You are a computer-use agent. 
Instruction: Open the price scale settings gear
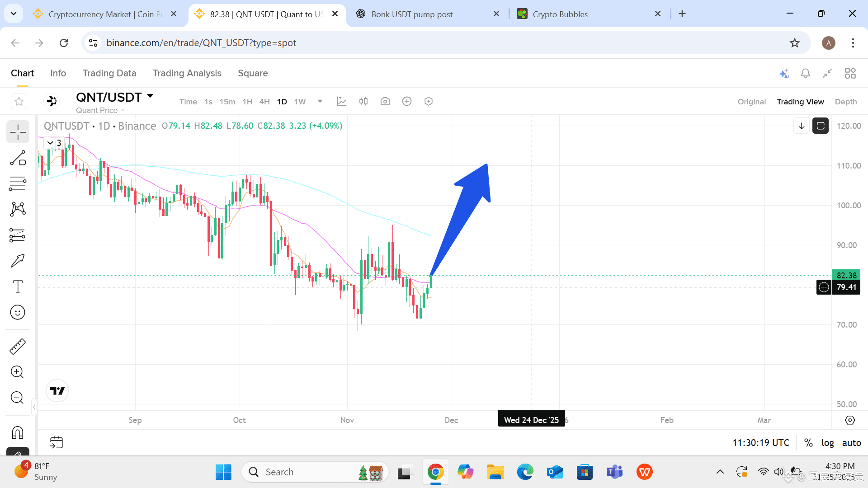[x=850, y=420]
